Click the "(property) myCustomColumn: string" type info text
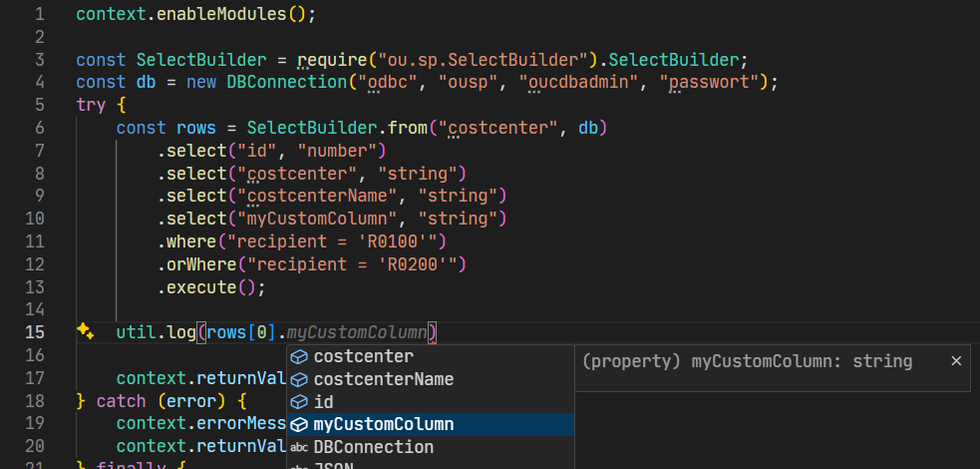 pyautogui.click(x=747, y=361)
